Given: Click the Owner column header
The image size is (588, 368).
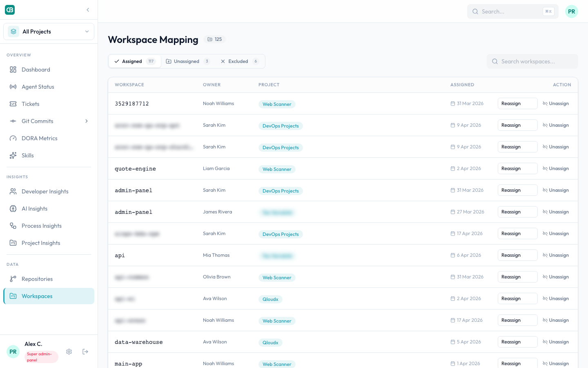Looking at the screenshot, I should pyautogui.click(x=212, y=85).
